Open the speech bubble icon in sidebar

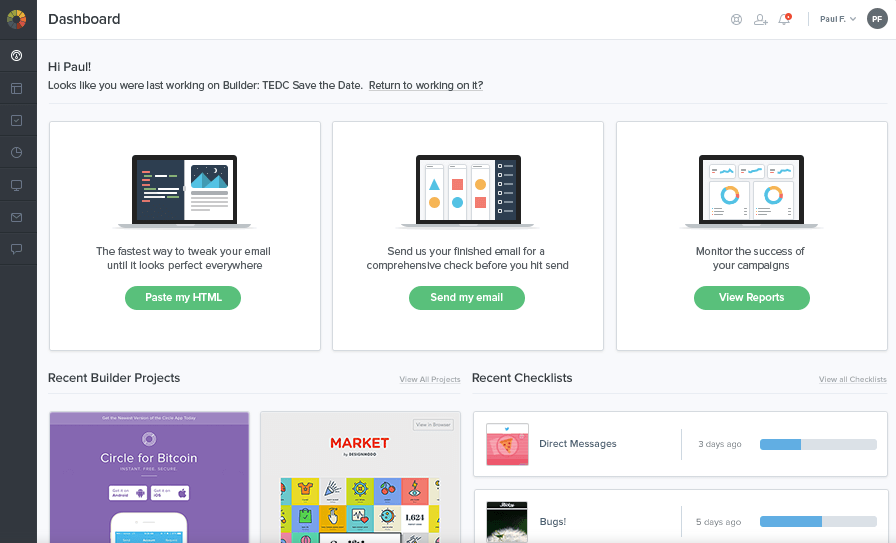point(17,249)
